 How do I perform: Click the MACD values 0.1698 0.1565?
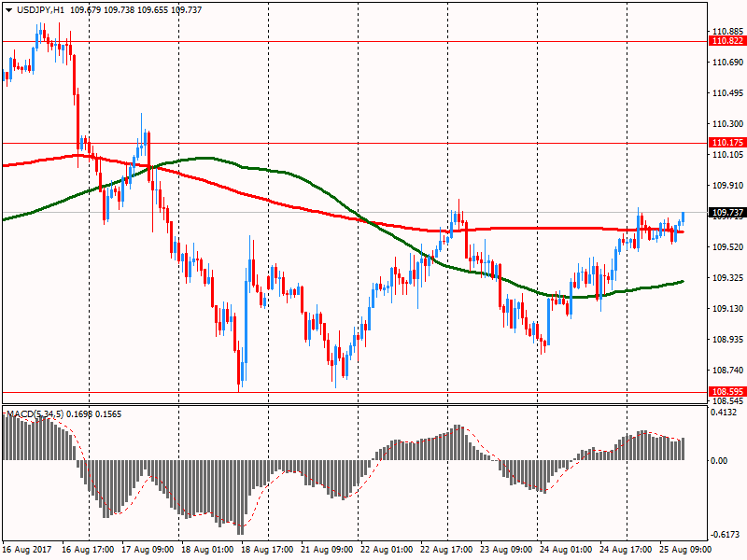[94, 414]
